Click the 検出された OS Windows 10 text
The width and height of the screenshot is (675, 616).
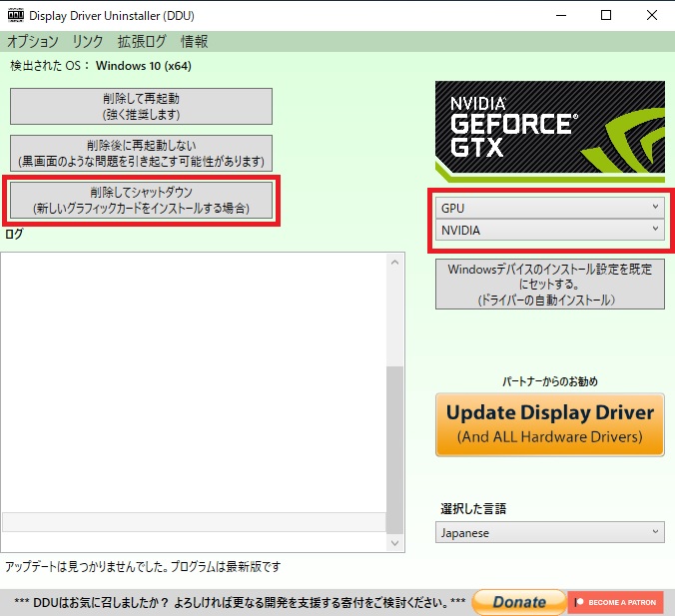pos(101,66)
